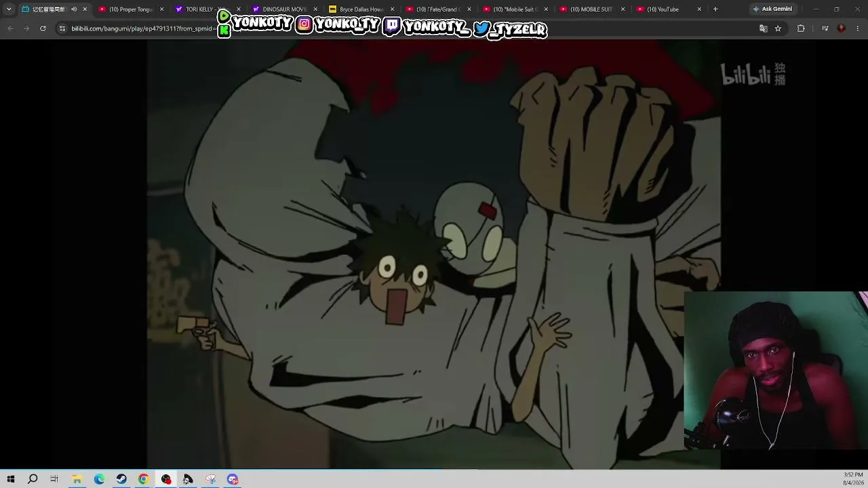The height and width of the screenshot is (488, 868).
Task: Switch to the DINOSAUR MOVIE tab
Action: pos(283,9)
